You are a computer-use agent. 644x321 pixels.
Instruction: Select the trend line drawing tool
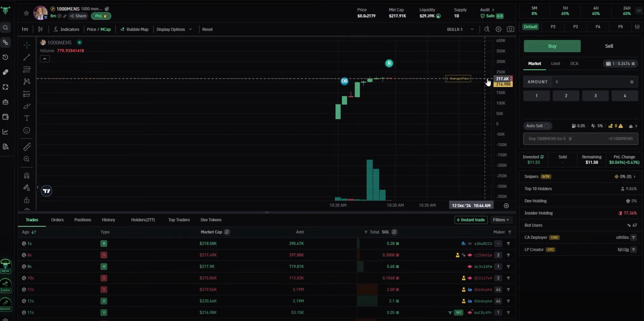coord(27,57)
